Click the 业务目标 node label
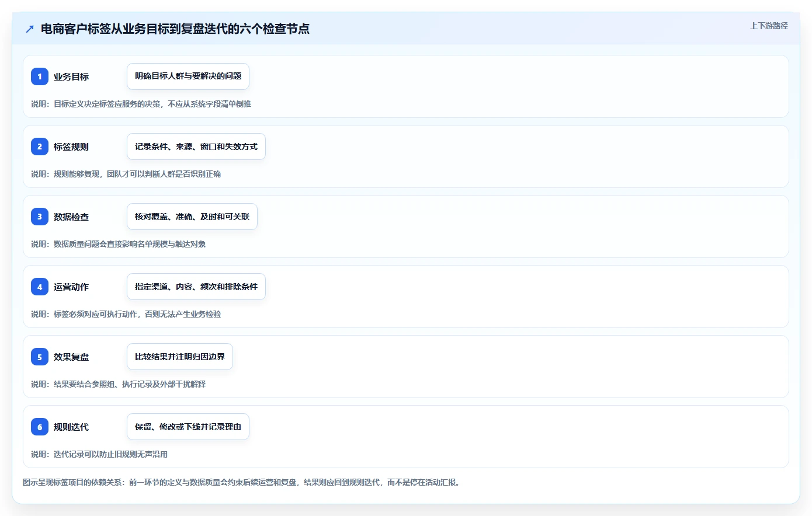Viewport: 812px width, 516px height. tap(71, 76)
